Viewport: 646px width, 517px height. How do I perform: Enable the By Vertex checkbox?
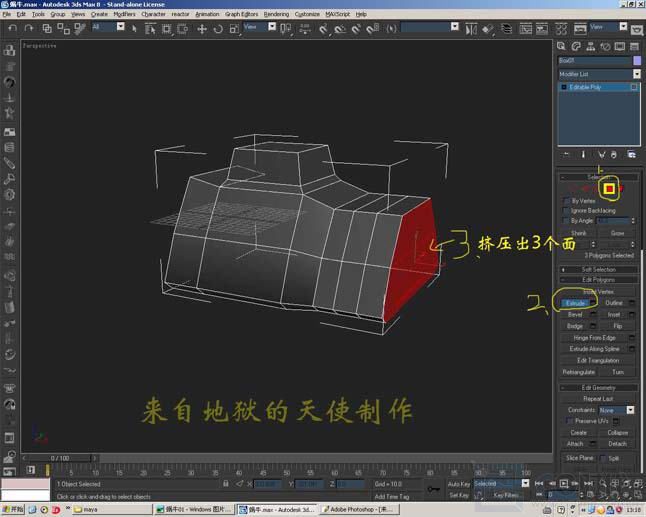tap(566, 201)
